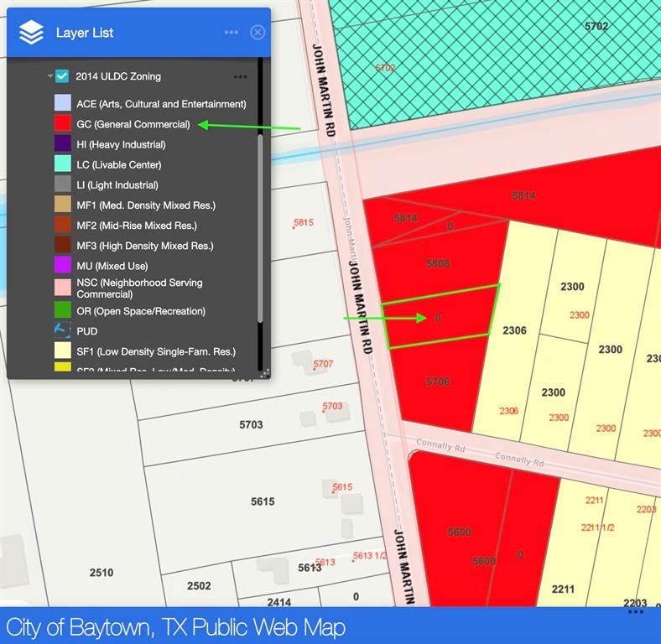Screen dimensions: 661x644
Task: Click the layer list vertical scrollbar
Action: click(260, 226)
